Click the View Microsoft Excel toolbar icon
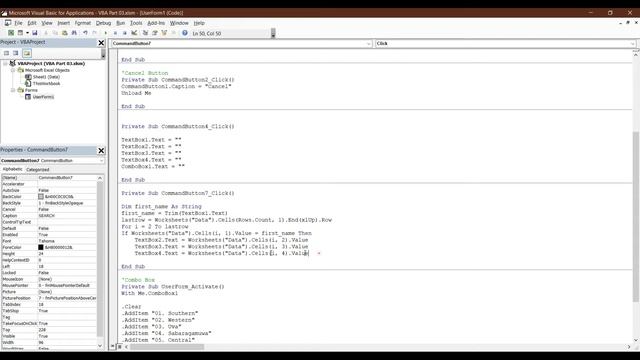640x360 pixels. [x=11, y=33]
